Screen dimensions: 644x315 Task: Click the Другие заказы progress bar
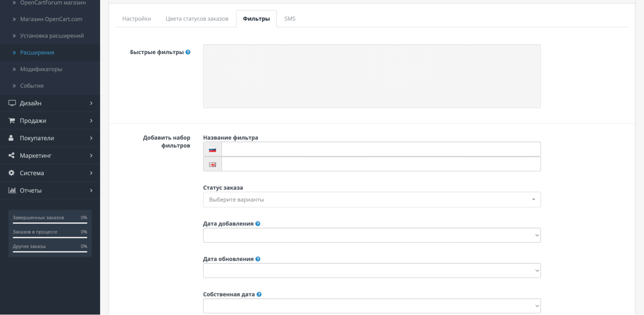[x=50, y=252]
